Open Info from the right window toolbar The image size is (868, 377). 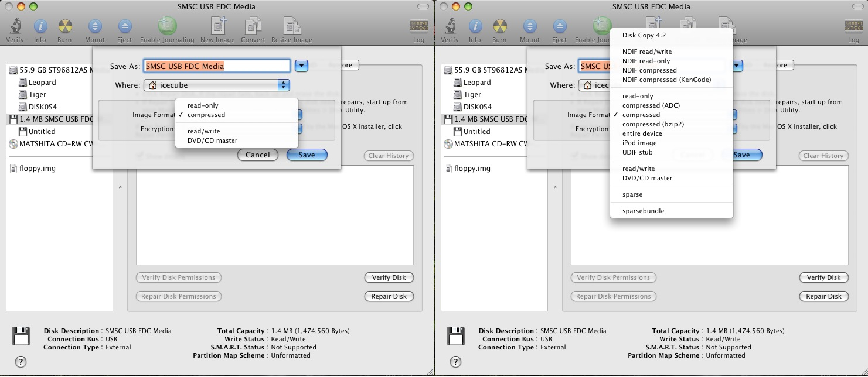475,26
